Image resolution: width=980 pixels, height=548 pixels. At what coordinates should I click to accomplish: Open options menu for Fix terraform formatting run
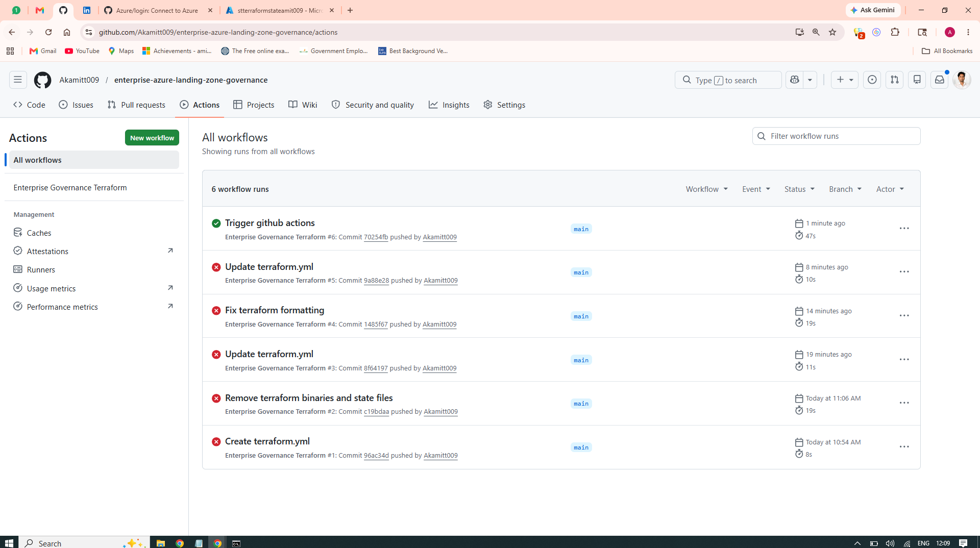pos(904,316)
